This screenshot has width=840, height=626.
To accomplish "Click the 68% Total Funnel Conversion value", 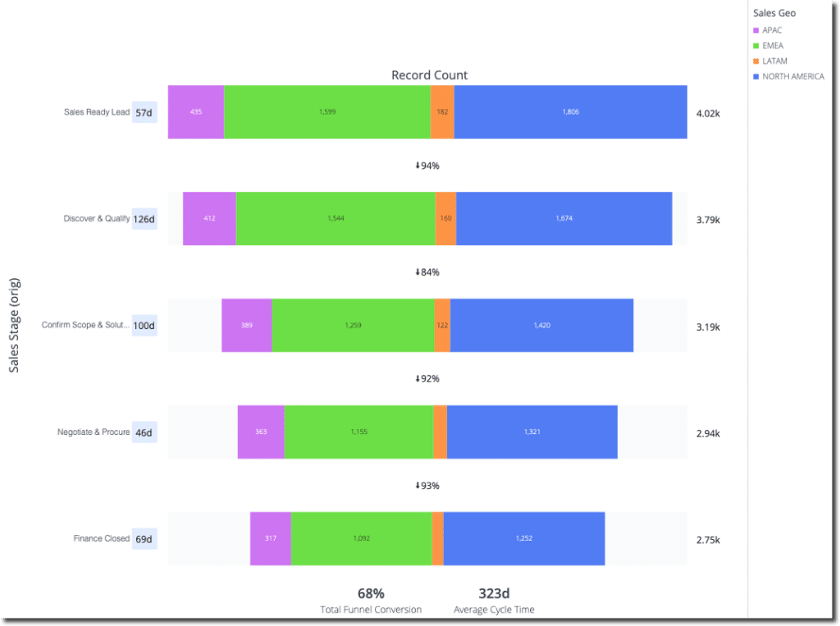I will (372, 594).
